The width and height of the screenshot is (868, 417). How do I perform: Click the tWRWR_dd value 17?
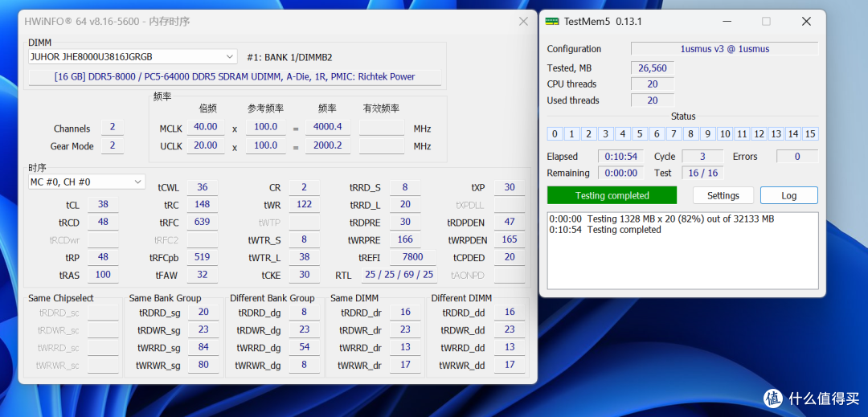510,365
